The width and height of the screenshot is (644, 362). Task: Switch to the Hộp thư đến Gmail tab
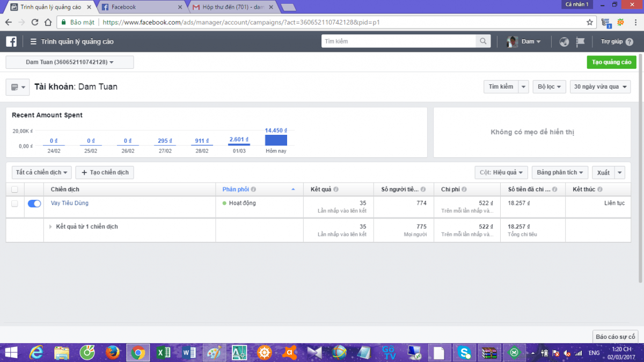click(233, 7)
